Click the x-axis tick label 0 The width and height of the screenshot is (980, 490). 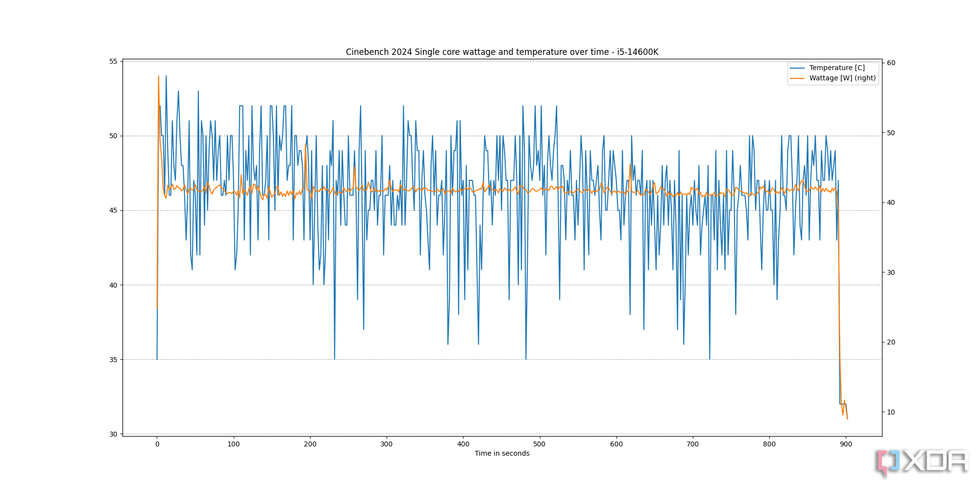tap(157, 444)
